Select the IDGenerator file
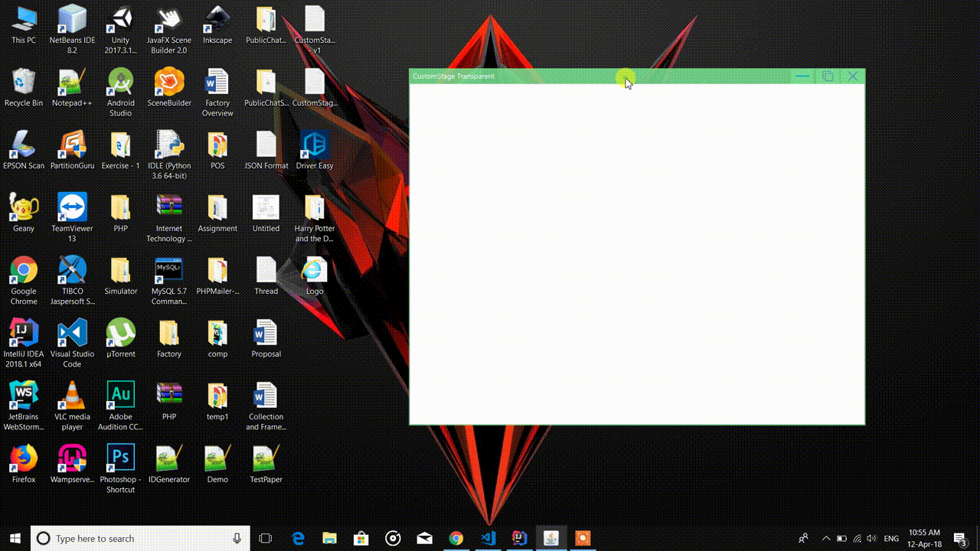The height and width of the screenshot is (551, 980). tap(169, 464)
